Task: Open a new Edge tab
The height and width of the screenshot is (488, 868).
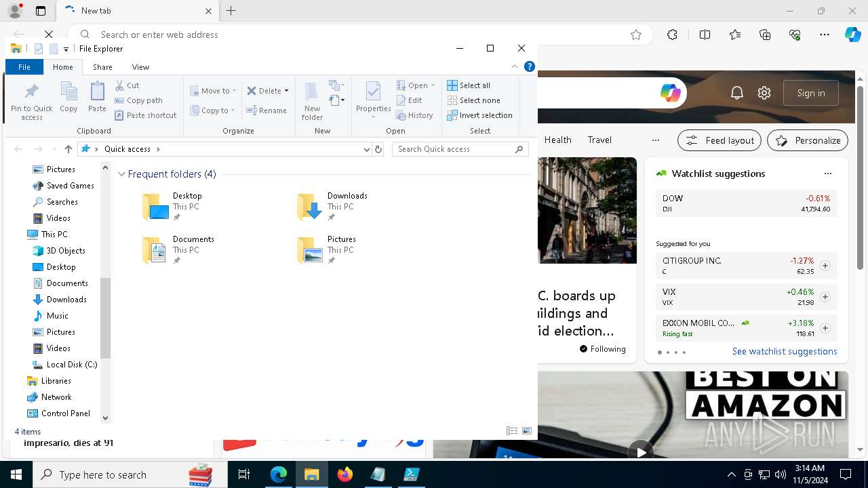Action: 231,11
